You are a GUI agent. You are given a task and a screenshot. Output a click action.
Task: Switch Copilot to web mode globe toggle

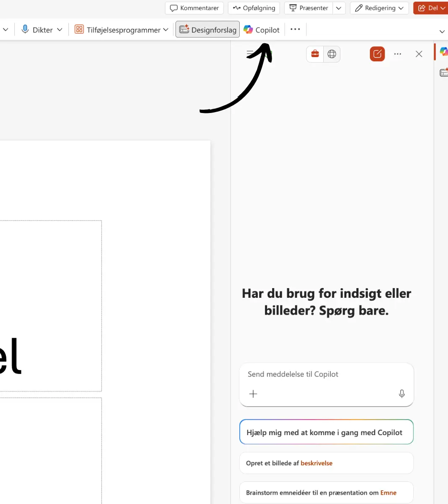(332, 54)
